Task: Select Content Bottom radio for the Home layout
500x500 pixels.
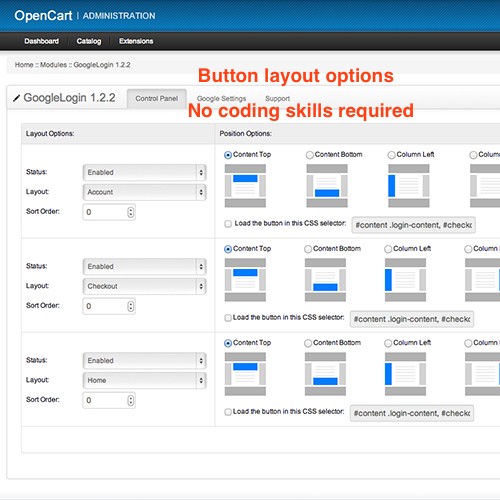Action: point(308,343)
